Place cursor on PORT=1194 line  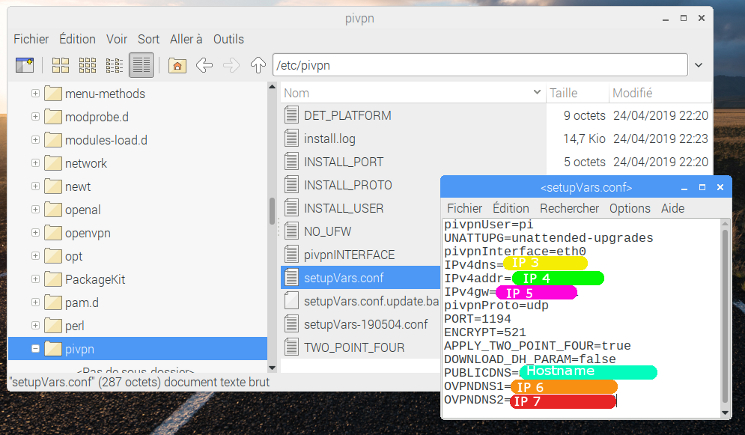click(x=478, y=319)
